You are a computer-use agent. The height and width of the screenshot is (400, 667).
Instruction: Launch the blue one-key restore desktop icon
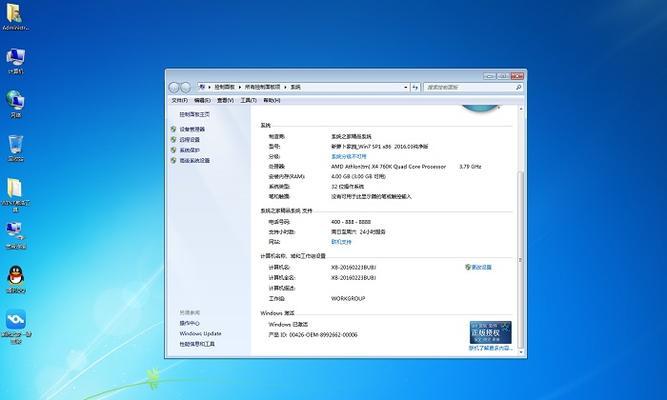[x=16, y=327]
